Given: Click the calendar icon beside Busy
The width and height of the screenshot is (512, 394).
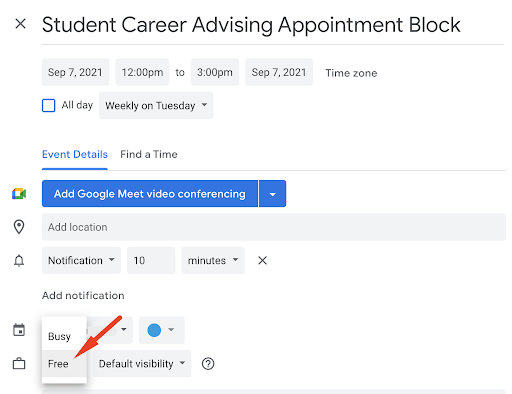Looking at the screenshot, I should click(x=19, y=330).
